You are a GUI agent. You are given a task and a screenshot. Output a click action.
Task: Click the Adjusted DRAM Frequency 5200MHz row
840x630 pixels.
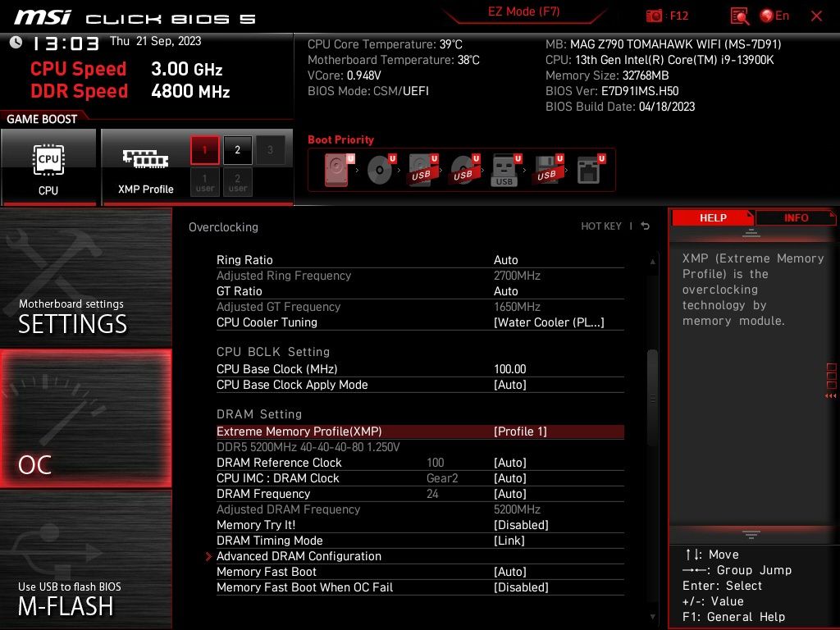tap(420, 509)
